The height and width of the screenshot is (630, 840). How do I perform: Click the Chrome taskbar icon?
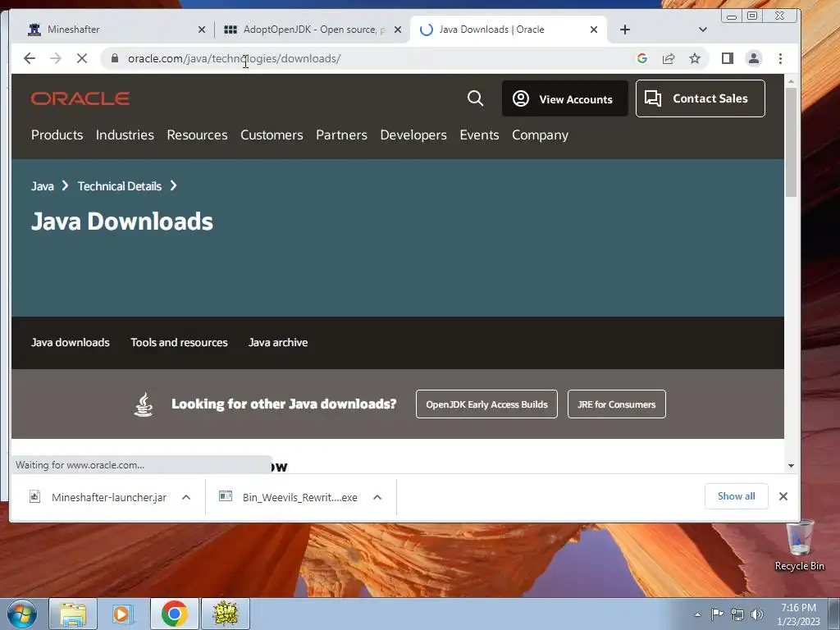click(x=174, y=614)
